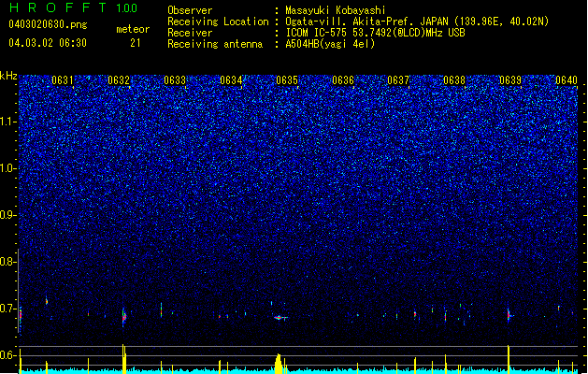Click the 0634 time marker
The width and height of the screenshot is (588, 374).
231,80
